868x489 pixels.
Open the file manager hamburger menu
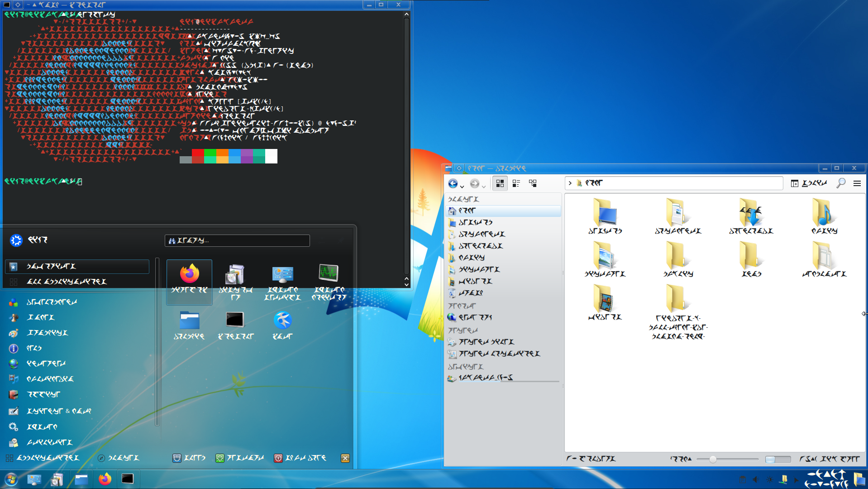pyautogui.click(x=857, y=183)
